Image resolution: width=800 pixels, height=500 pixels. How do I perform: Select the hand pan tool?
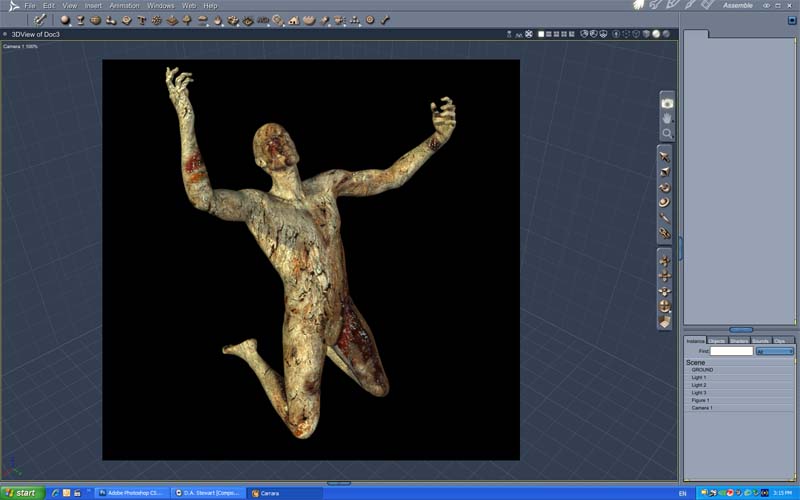point(667,118)
